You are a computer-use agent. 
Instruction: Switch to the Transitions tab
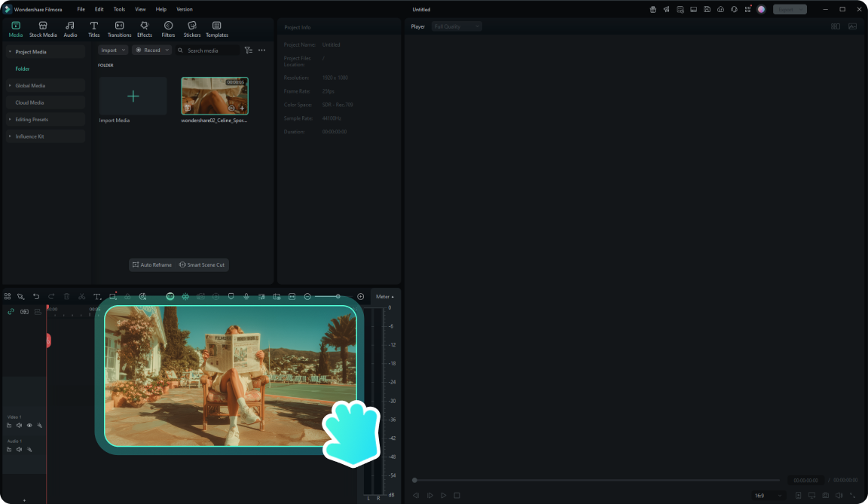119,29
